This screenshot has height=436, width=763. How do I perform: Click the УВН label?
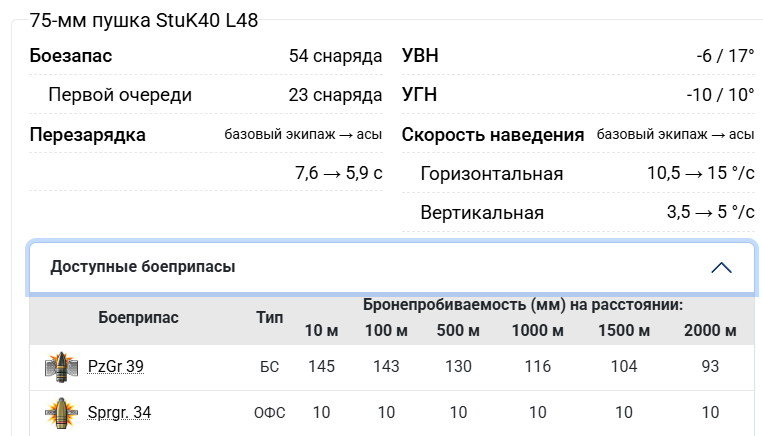click(420, 56)
